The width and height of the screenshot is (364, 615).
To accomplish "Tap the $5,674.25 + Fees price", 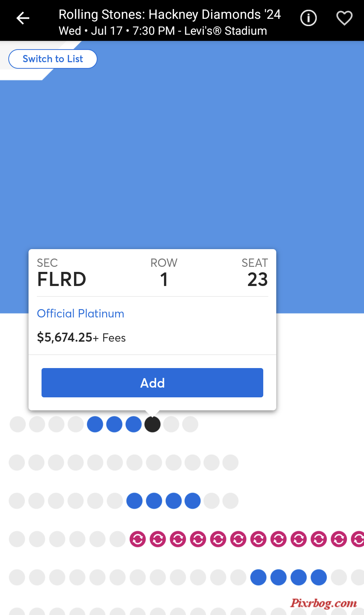I will click(81, 337).
